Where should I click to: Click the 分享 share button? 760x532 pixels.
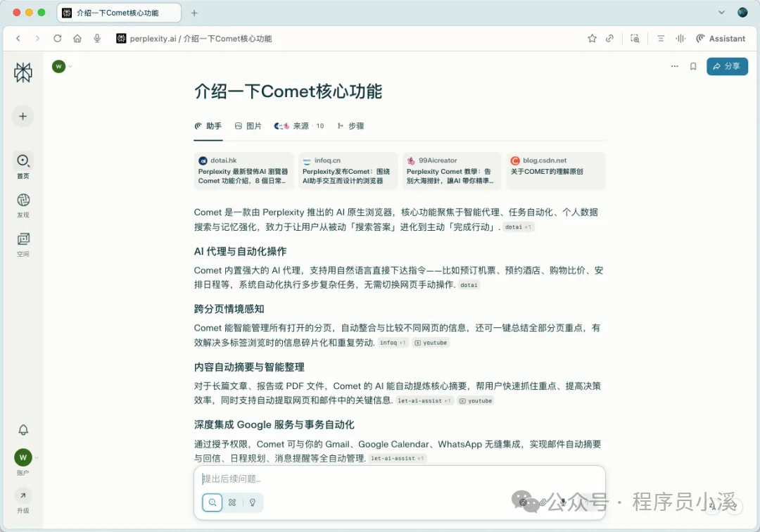coord(727,66)
